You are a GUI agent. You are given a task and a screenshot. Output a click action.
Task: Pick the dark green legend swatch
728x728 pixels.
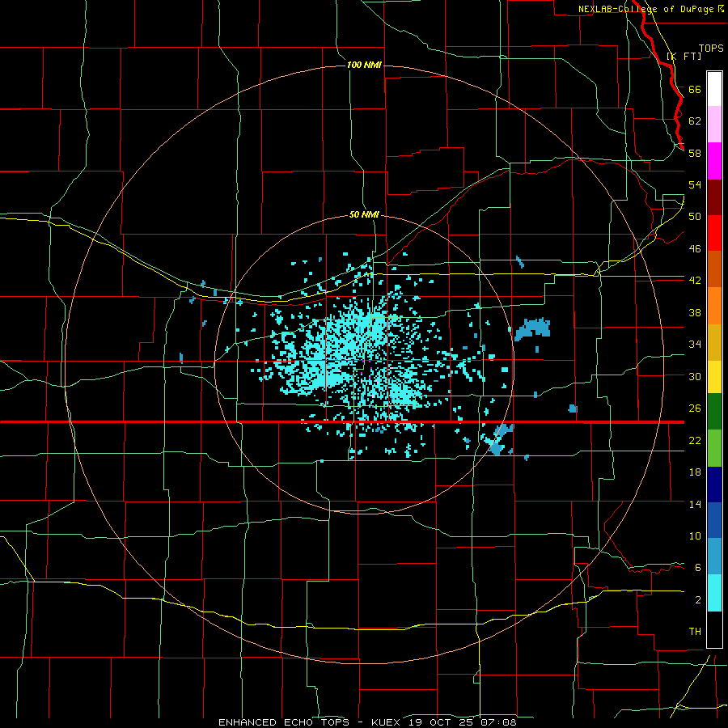coord(714,412)
